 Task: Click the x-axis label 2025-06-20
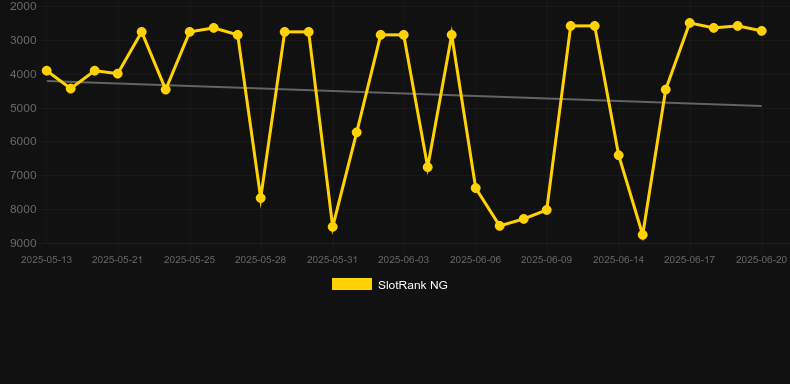coord(761,260)
